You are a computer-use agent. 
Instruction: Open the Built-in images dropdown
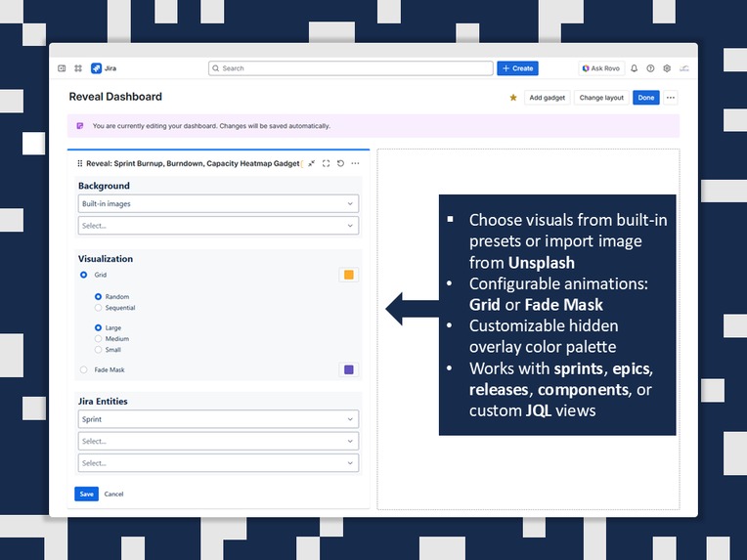point(218,204)
